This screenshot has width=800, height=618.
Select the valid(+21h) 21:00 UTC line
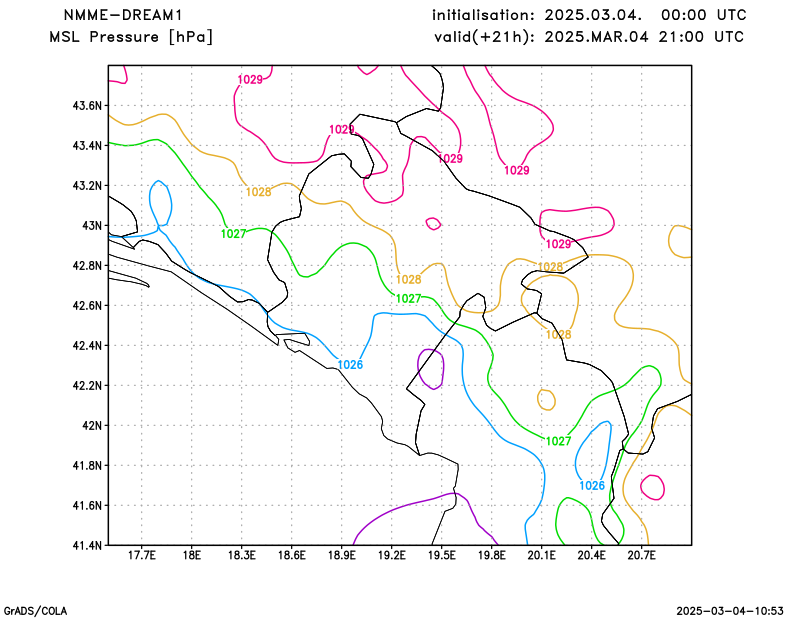click(589, 37)
